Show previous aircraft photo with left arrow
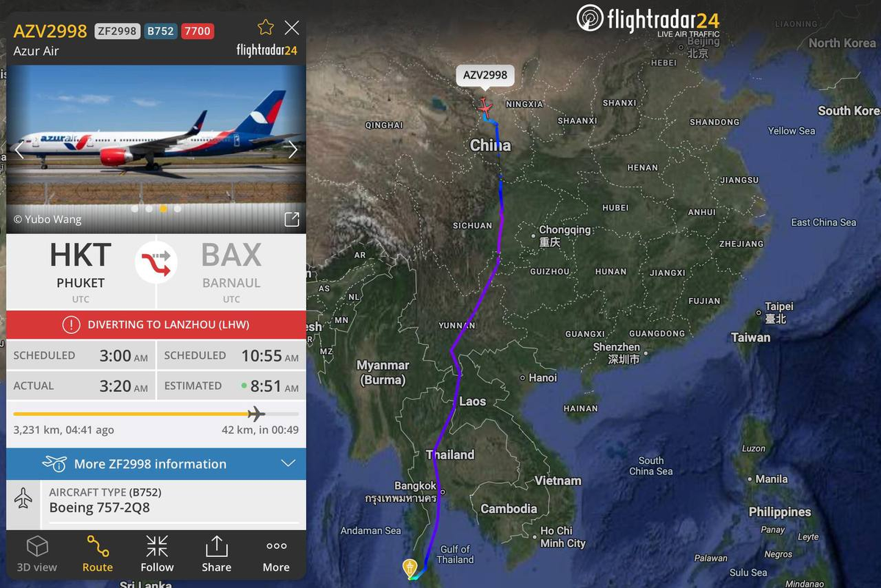The height and width of the screenshot is (588, 881). pos(20,150)
